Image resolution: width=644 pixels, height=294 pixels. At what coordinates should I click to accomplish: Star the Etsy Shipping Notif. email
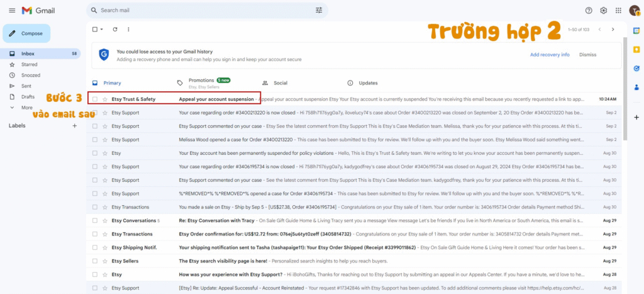[105, 247]
